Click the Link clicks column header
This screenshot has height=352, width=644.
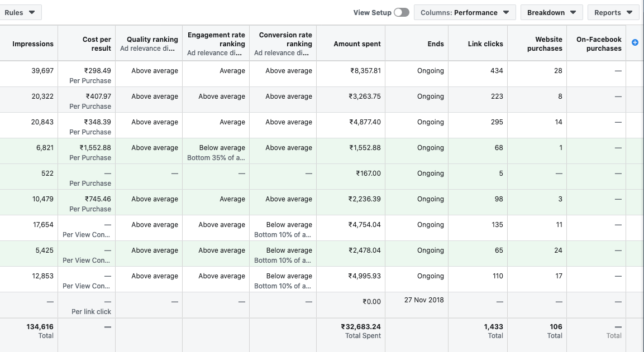485,42
